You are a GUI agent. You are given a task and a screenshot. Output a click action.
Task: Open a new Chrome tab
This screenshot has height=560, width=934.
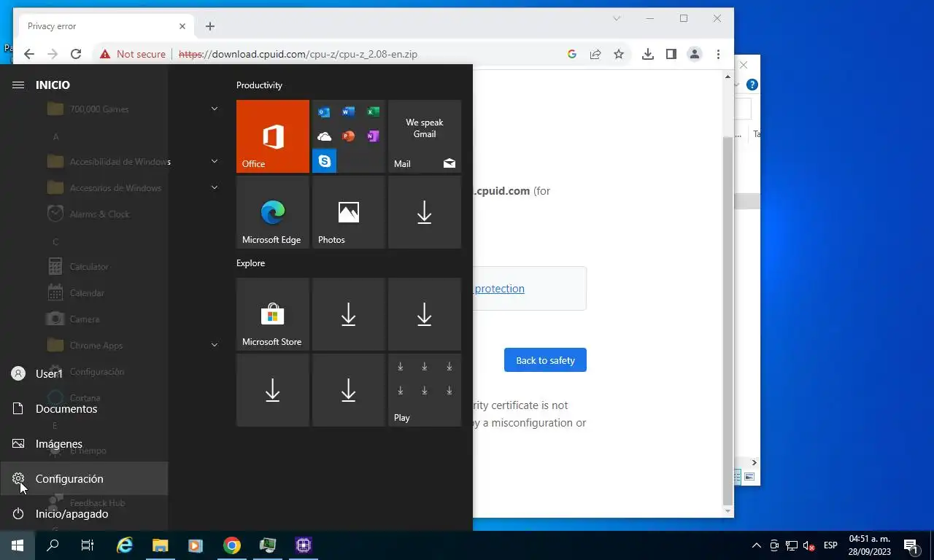(210, 26)
